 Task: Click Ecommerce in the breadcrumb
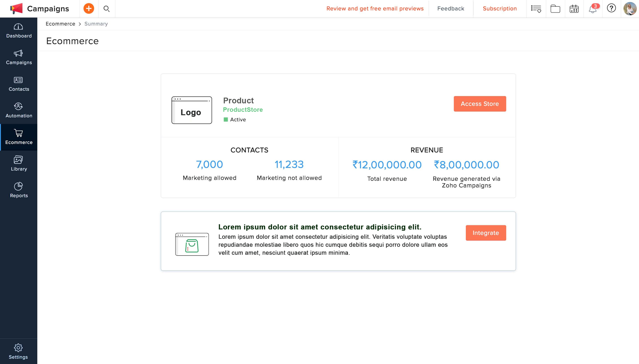tap(60, 24)
